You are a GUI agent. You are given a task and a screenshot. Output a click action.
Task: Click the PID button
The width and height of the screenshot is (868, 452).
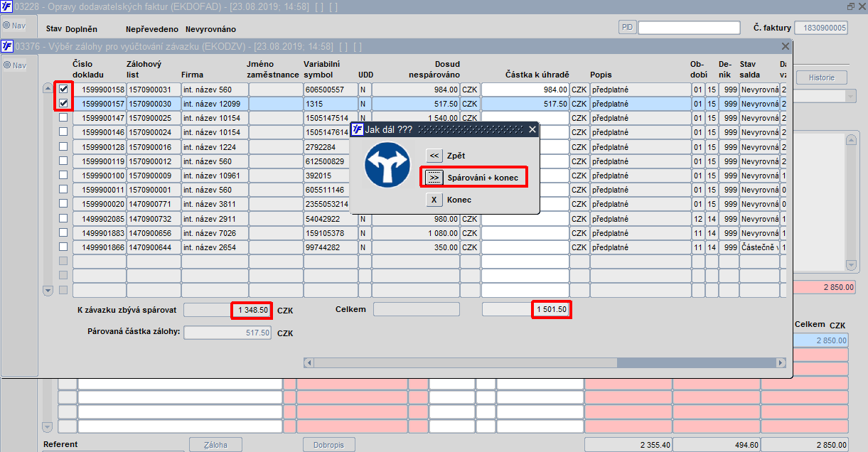(627, 28)
